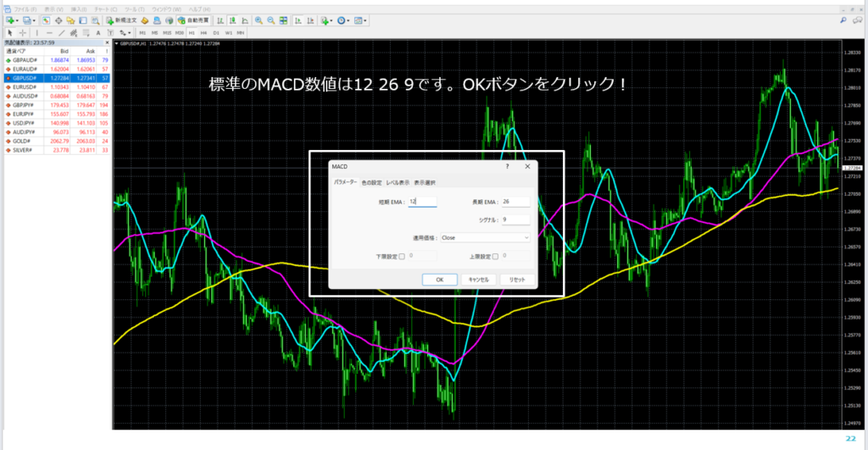The height and width of the screenshot is (450, 868).
Task: Select the candlestick chart type icon
Action: click(x=232, y=19)
